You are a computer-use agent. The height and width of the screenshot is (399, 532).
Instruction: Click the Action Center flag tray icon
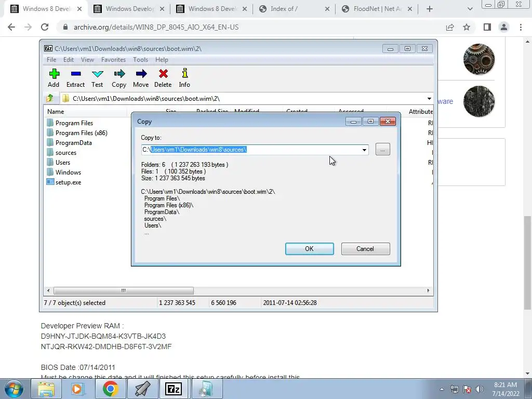[467, 389]
